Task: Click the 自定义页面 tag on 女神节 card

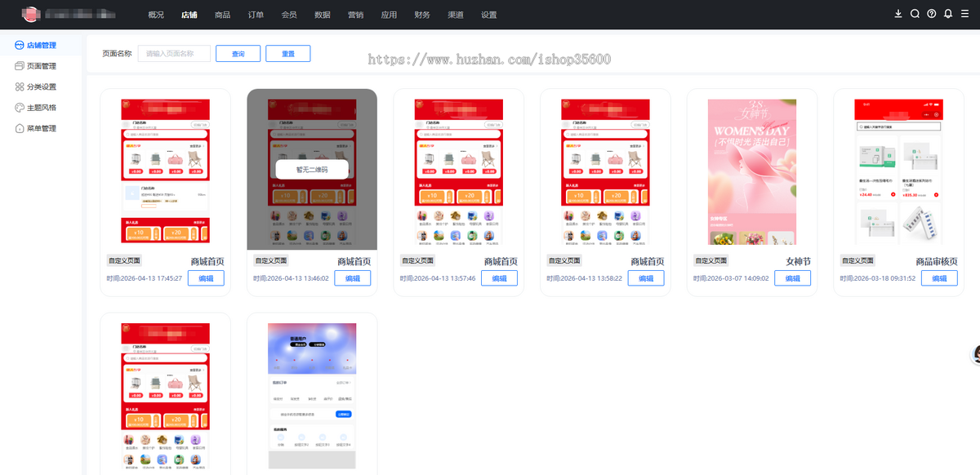Action: coord(710,261)
